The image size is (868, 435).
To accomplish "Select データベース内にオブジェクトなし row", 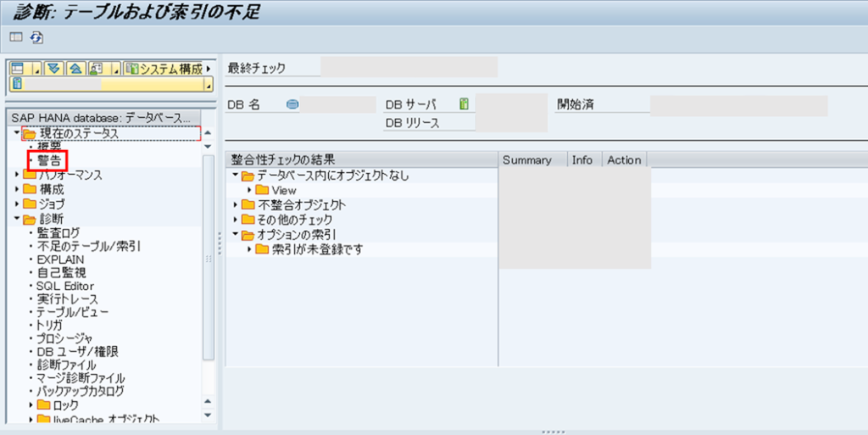I will tap(362, 176).
